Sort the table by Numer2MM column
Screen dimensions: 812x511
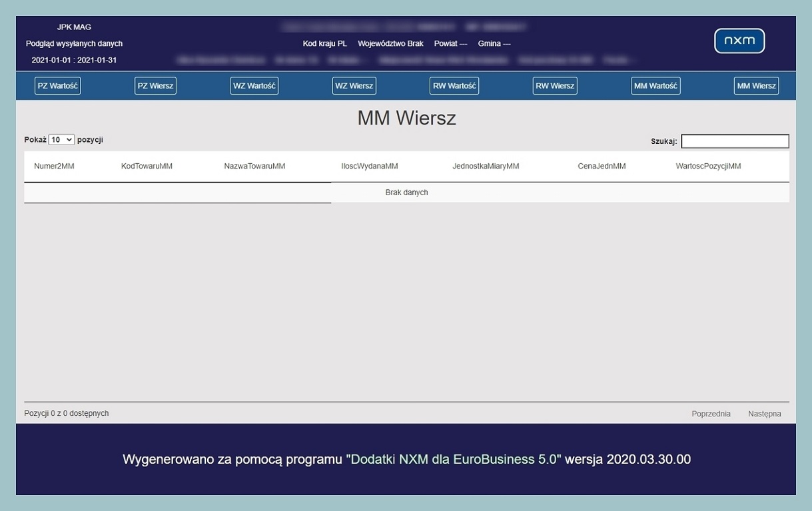(54, 166)
